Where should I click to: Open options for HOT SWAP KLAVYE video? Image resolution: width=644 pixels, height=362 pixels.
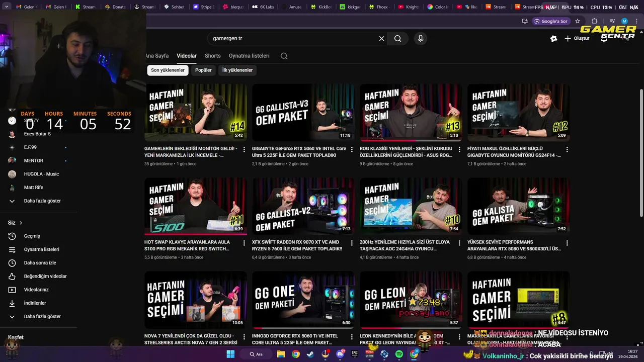point(244,243)
